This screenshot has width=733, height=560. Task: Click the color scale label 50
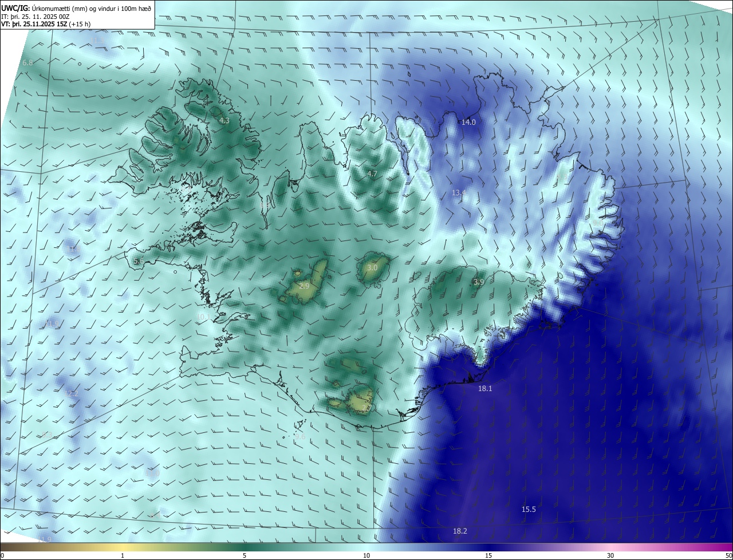(728, 555)
